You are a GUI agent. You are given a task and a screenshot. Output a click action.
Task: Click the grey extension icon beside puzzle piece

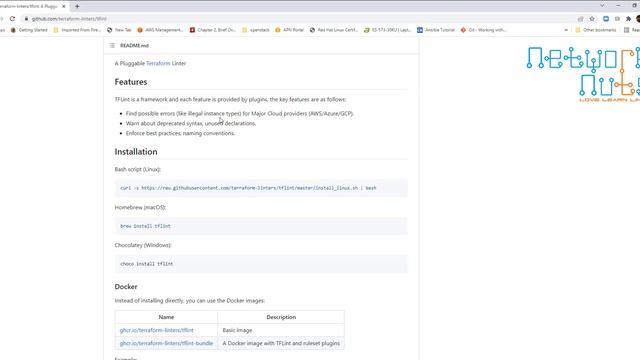tap(617, 19)
